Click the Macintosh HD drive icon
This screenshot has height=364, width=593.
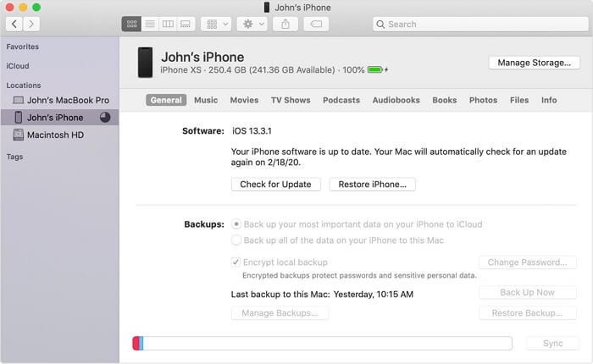point(18,135)
